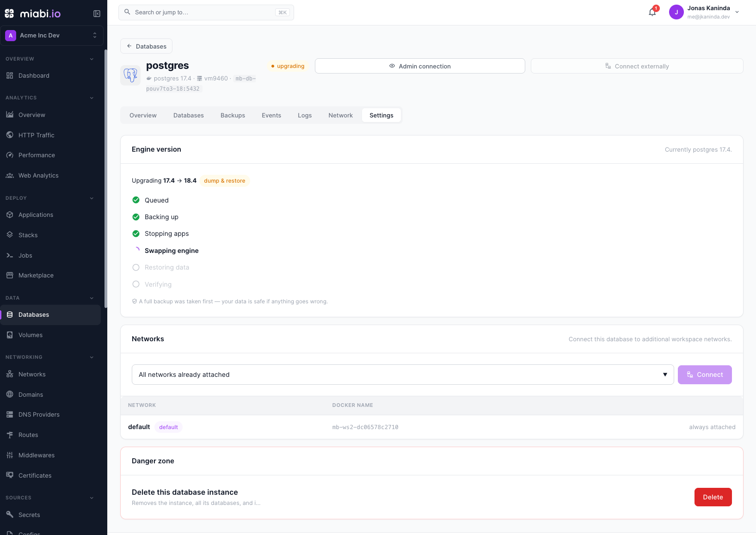Click the sidebar scrollbar
The height and width of the screenshot is (535, 756).
(106, 179)
